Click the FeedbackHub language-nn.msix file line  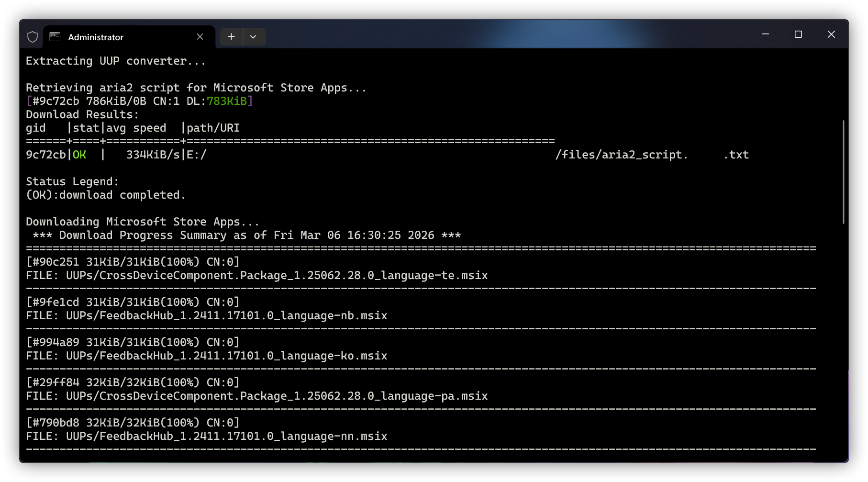226,436
